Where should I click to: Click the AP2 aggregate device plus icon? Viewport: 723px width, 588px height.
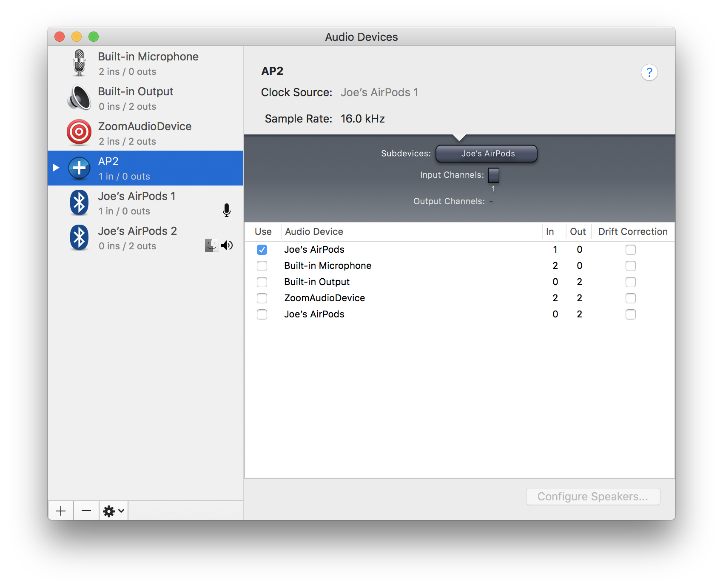(79, 168)
